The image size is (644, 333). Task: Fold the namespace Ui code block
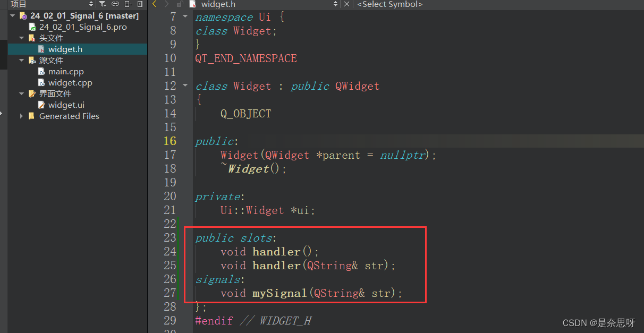185,17
